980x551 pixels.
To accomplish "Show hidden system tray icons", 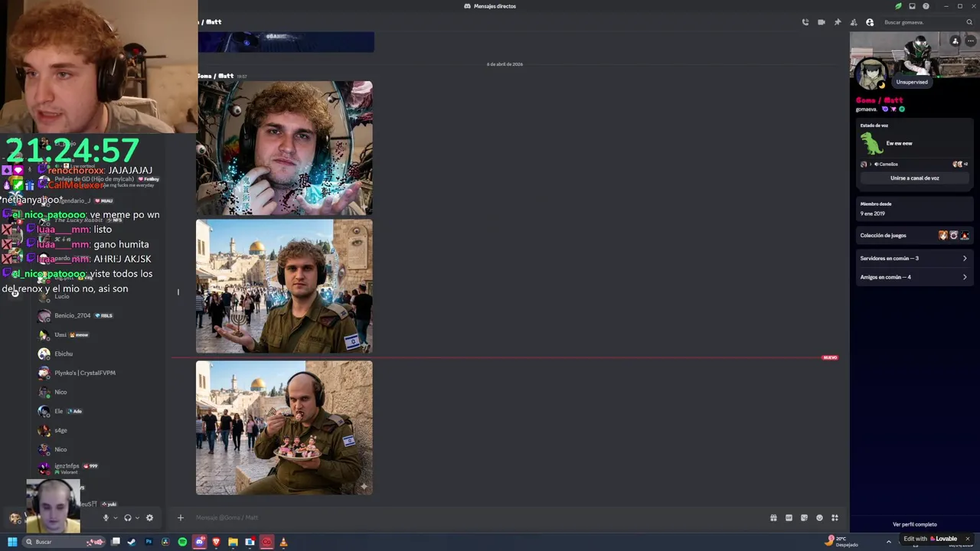I will point(888,541).
